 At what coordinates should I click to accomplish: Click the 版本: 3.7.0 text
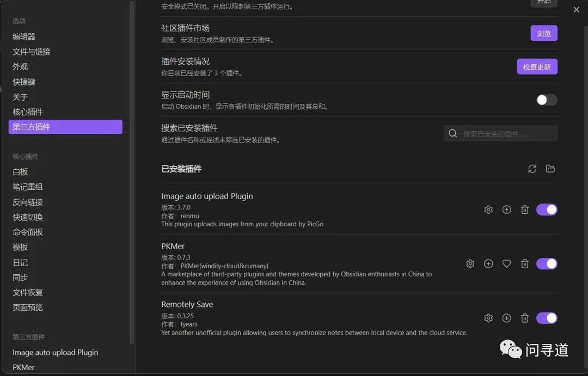(176, 207)
